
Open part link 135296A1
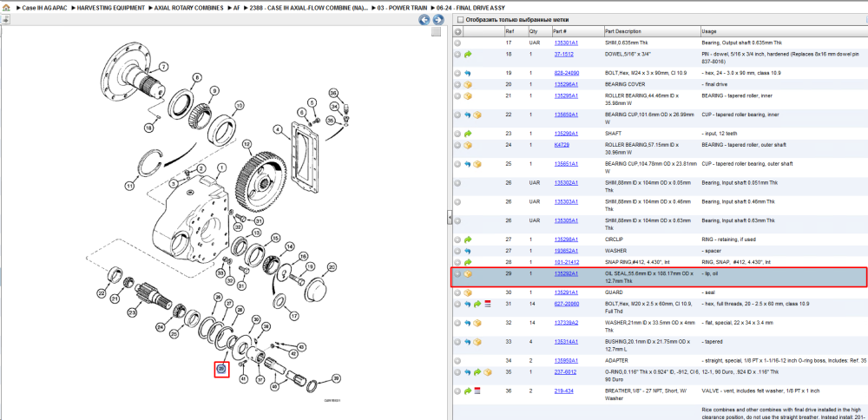click(566, 85)
